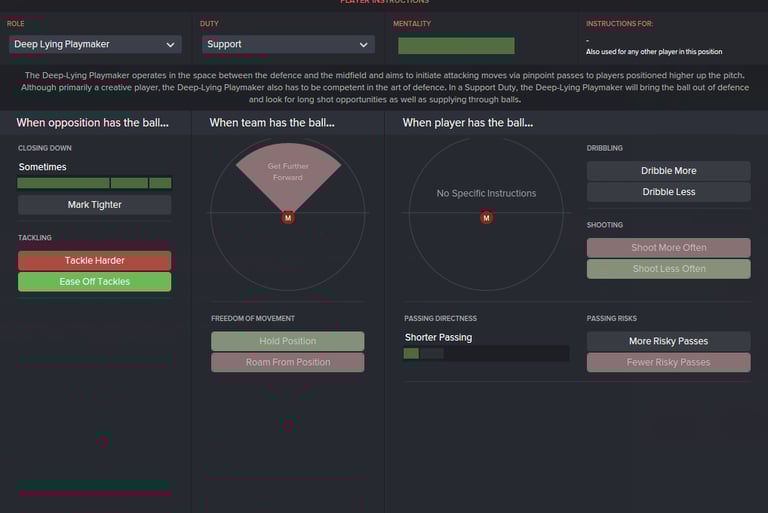This screenshot has width=768, height=513.
Task: Click the 'When player has the ball...' heading
Action: [468, 123]
